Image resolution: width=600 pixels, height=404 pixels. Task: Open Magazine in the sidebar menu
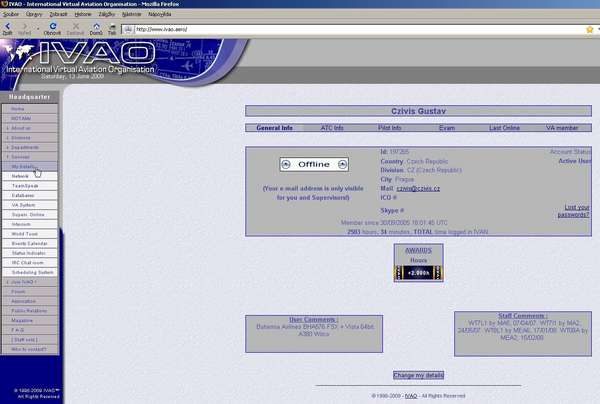30,320
